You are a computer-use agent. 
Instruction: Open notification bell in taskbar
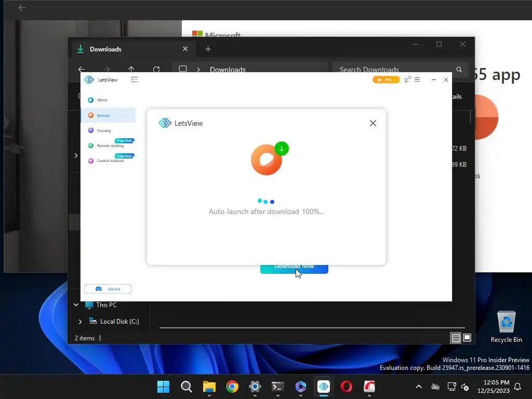[518, 387]
